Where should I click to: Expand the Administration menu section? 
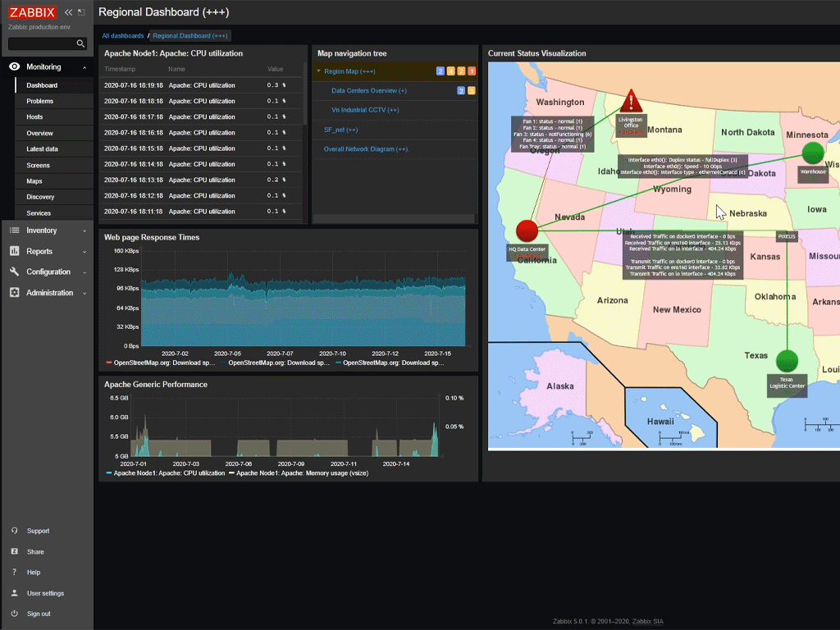[x=84, y=293]
